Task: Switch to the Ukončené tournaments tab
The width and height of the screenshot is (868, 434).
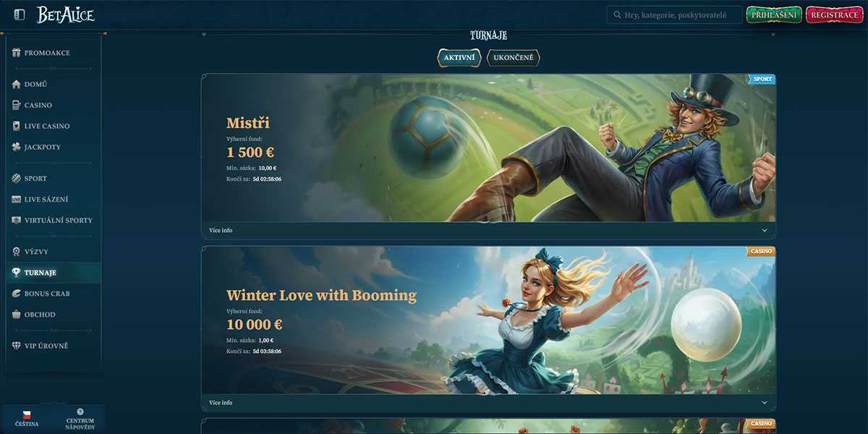Action: [x=514, y=58]
